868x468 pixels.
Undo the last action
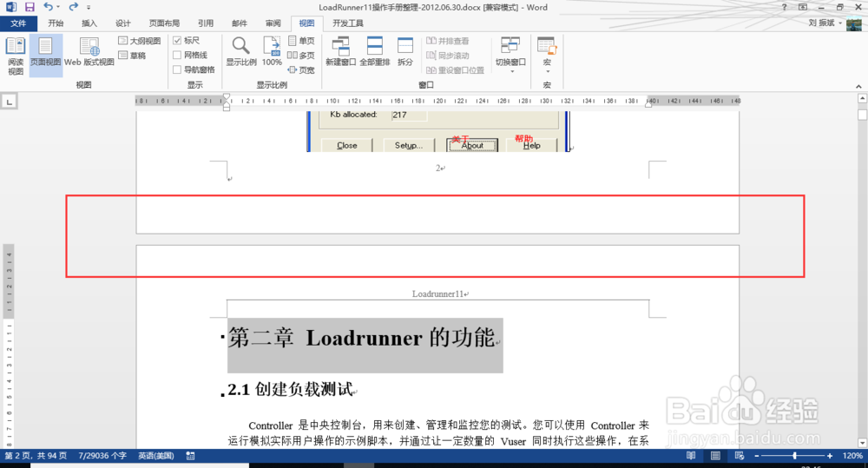[48, 7]
